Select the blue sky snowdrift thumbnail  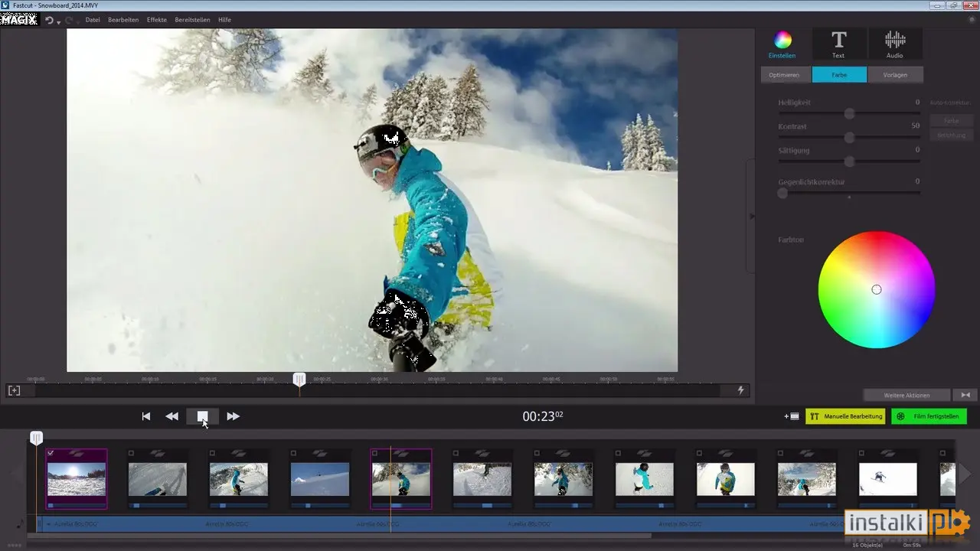click(x=320, y=479)
